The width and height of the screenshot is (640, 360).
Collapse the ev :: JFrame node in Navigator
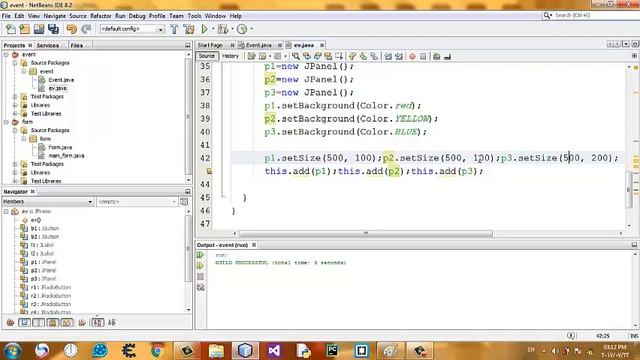[6, 211]
